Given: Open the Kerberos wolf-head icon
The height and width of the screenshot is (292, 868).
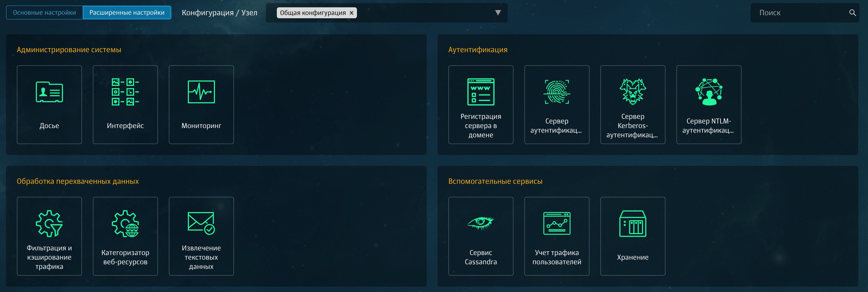Looking at the screenshot, I should pos(633,92).
